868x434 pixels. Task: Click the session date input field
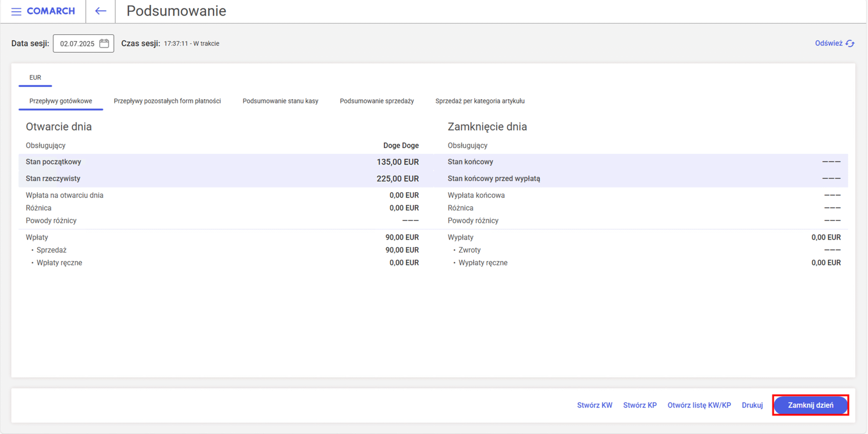[x=83, y=43]
